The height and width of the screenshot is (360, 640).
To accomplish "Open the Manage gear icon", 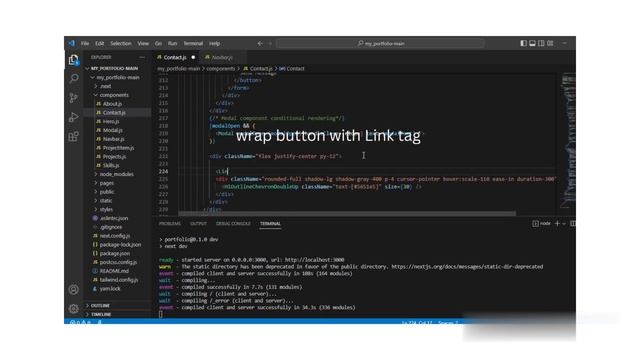I will coord(73,309).
